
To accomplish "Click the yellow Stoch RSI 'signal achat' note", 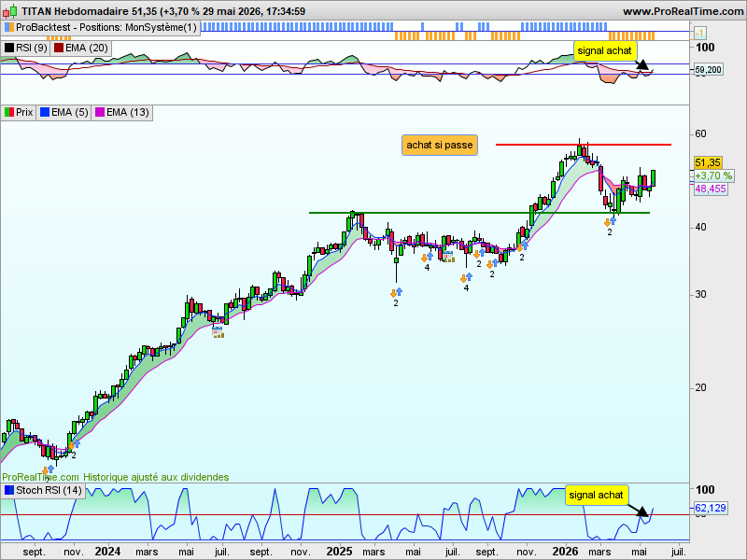I will click(596, 496).
